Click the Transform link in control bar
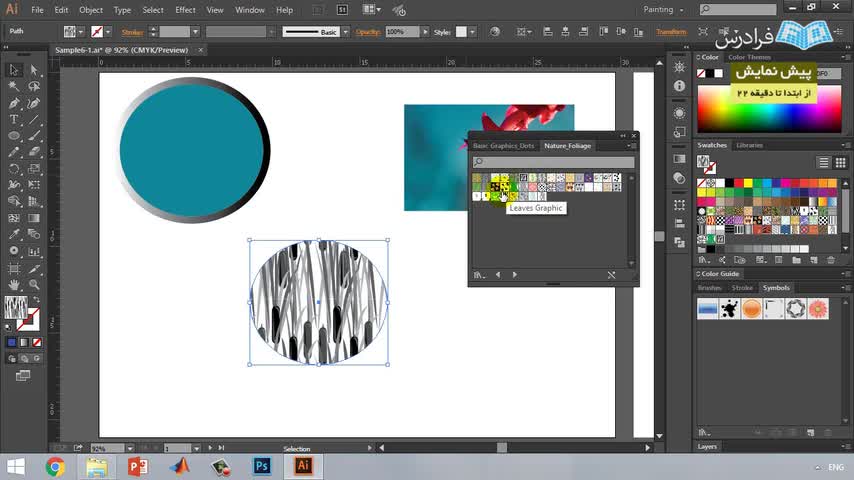This screenshot has width=854, height=480. point(671,32)
